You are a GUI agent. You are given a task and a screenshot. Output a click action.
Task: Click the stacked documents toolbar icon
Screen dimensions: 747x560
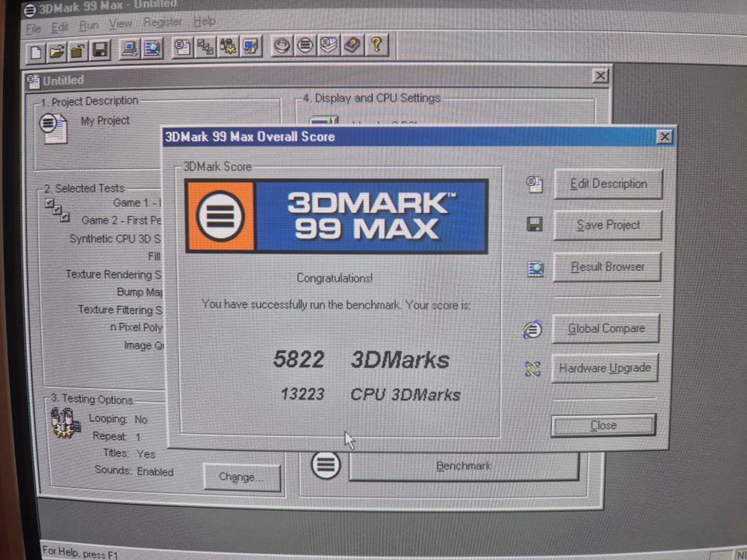[x=328, y=45]
